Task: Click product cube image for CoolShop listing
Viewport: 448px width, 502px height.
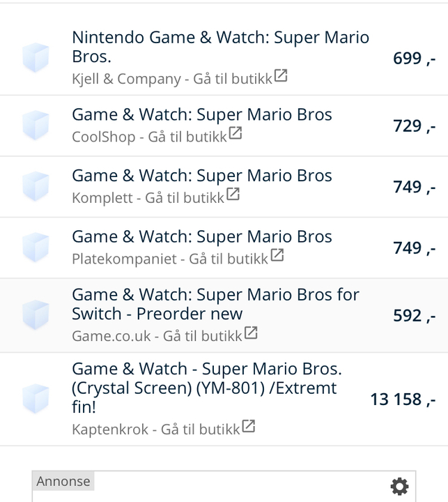Action: 36,126
